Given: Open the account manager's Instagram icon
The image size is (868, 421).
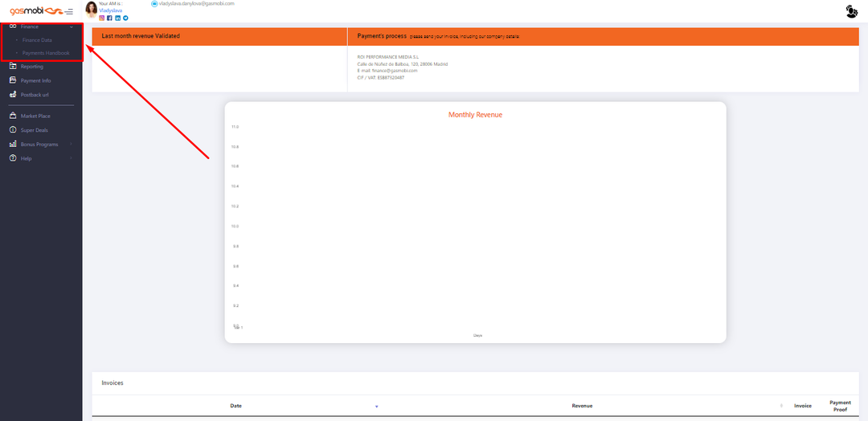Looking at the screenshot, I should click(101, 18).
